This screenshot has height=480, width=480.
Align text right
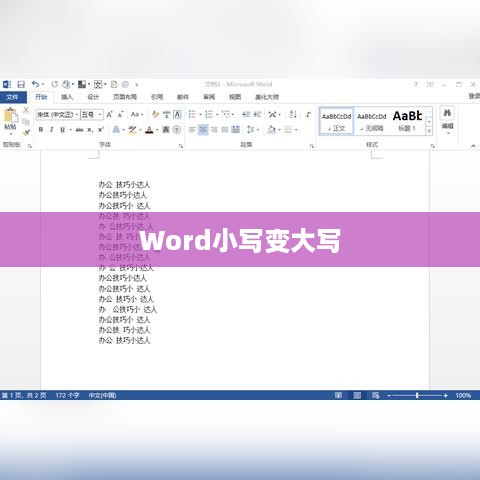coord(214,130)
